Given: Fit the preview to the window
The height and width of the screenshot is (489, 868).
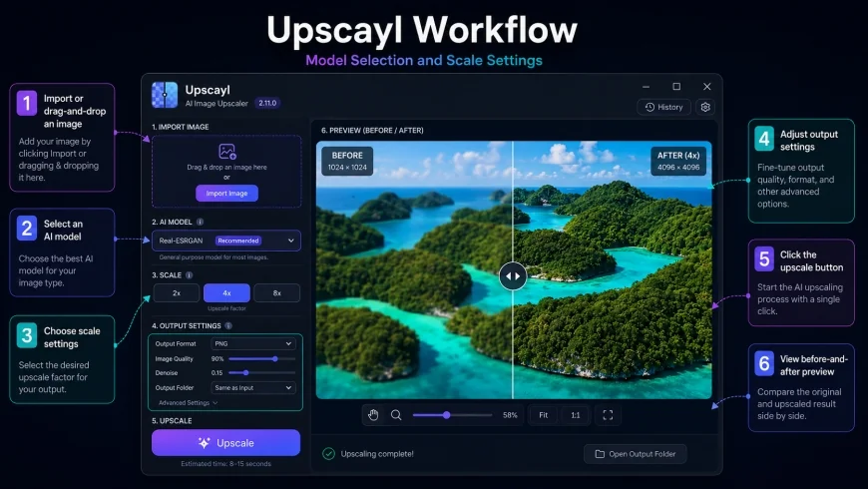Looking at the screenshot, I should 543,415.
